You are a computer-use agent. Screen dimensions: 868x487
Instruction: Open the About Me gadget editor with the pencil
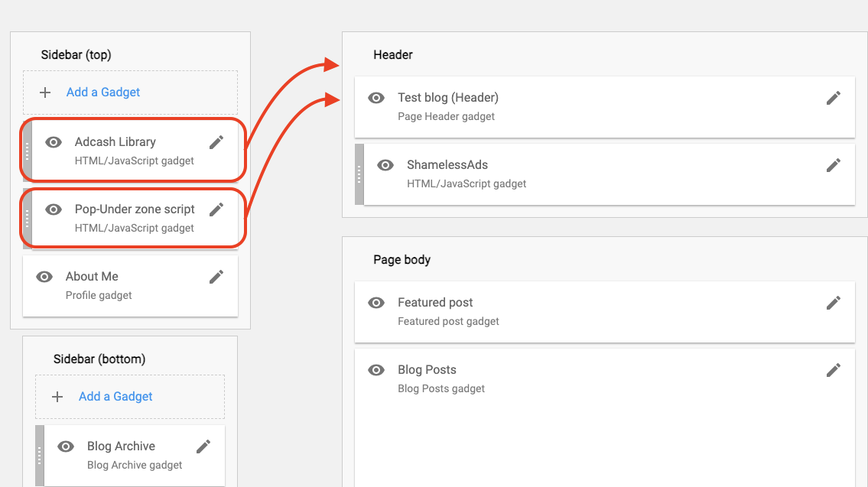[x=216, y=277]
